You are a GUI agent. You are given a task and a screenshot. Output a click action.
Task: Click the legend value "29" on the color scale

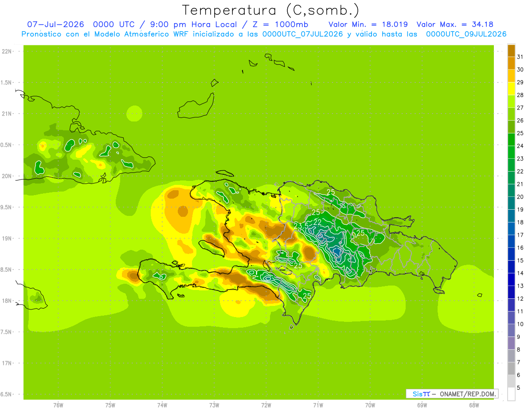click(x=520, y=82)
